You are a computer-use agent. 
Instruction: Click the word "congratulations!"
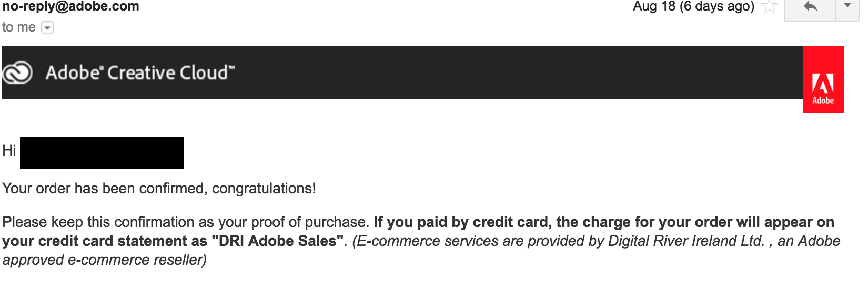[264, 189]
